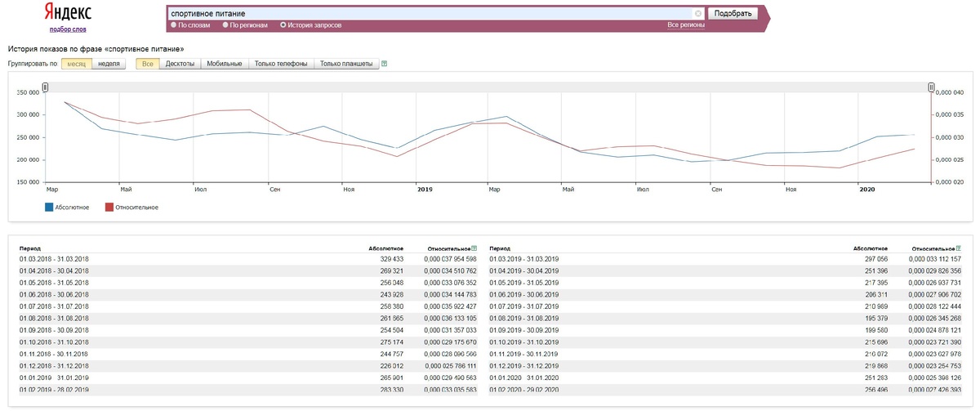Select the По словам radio option

[173, 25]
